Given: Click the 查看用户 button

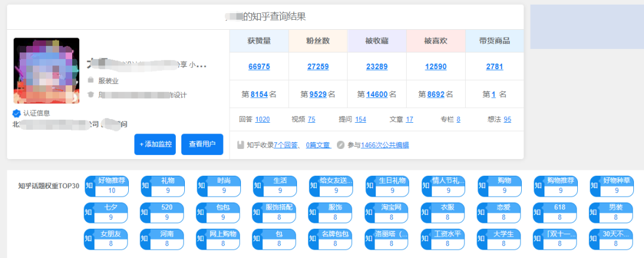Looking at the screenshot, I should (202, 144).
